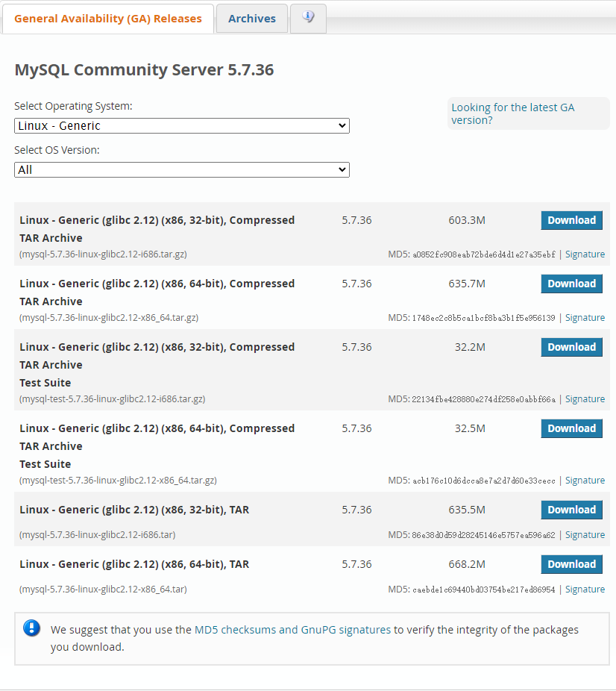
Task: Open the MD5 checksums and GnuPG signatures link
Action: click(x=292, y=630)
